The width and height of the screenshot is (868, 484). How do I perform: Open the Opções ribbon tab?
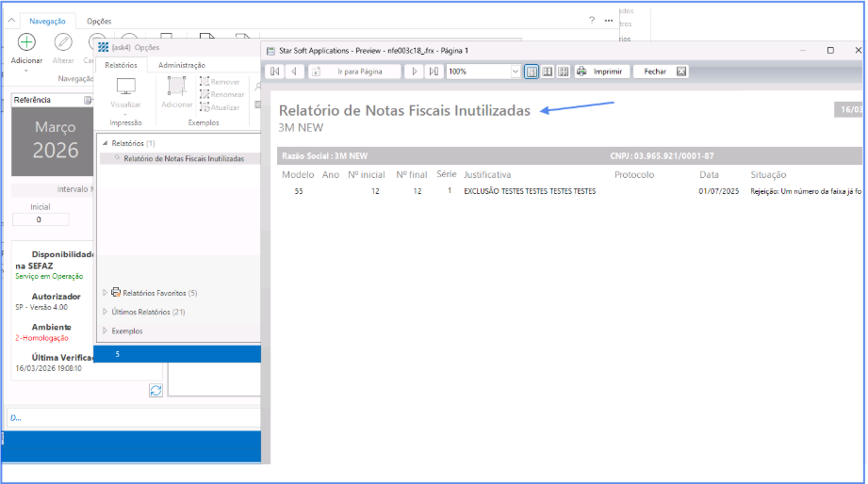coord(99,21)
